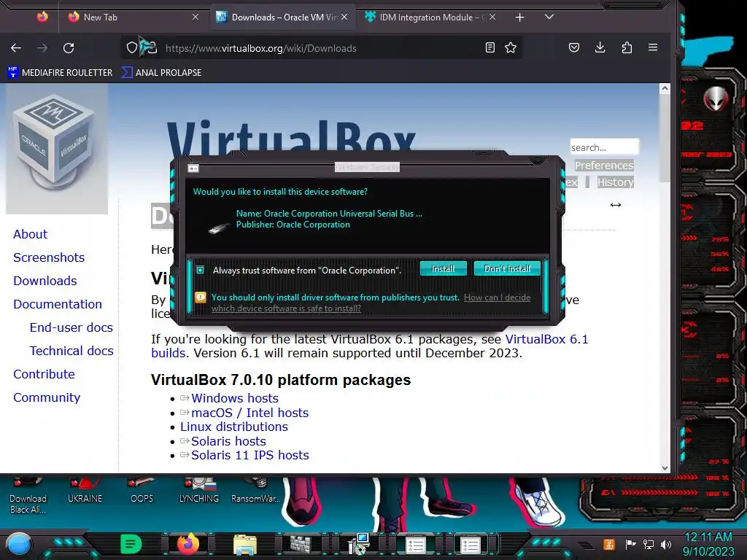The height and width of the screenshot is (560, 747).
Task: Open the Action Center flag icon
Action: point(630,544)
